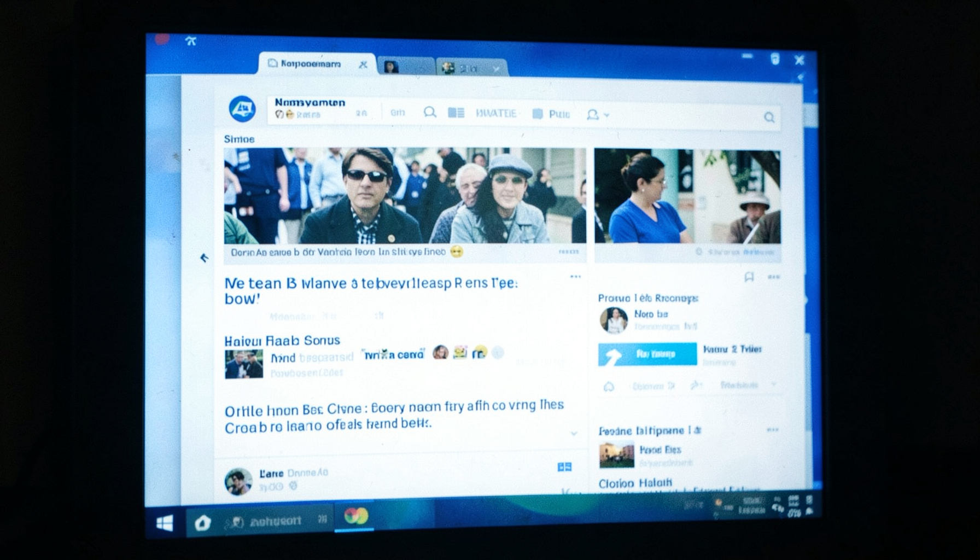Select the Kopoemam browser tab
The width and height of the screenshot is (980, 560).
pyautogui.click(x=311, y=64)
